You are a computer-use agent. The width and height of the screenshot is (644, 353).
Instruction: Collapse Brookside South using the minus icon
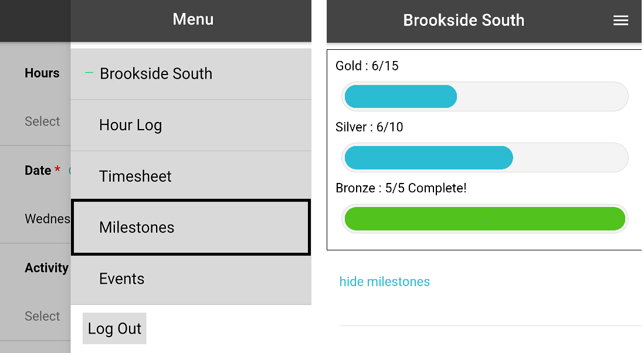(x=89, y=73)
